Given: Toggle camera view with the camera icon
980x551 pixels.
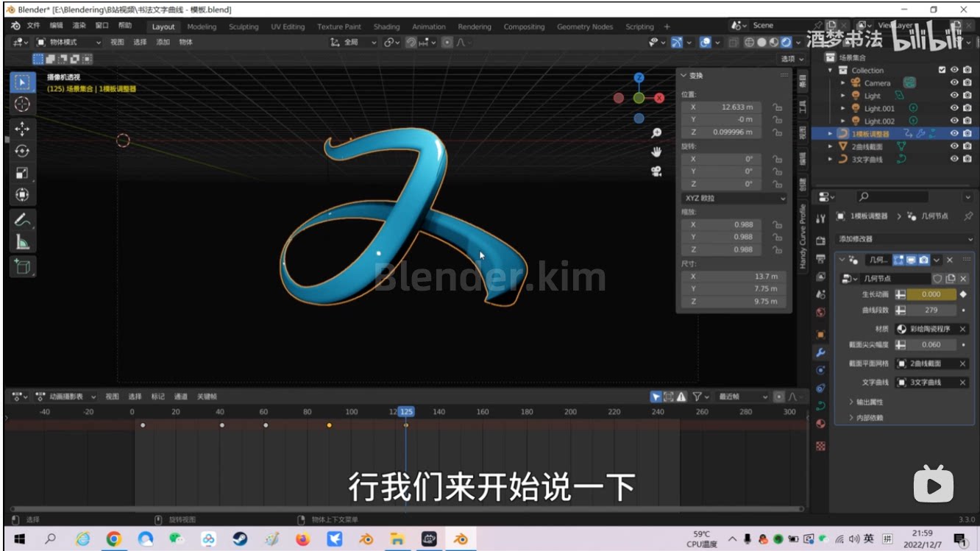Looking at the screenshot, I should [656, 171].
